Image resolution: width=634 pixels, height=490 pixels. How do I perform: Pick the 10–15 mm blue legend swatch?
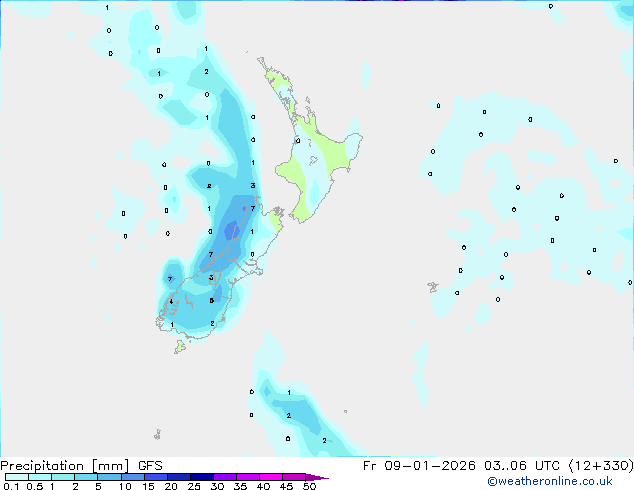click(133, 477)
